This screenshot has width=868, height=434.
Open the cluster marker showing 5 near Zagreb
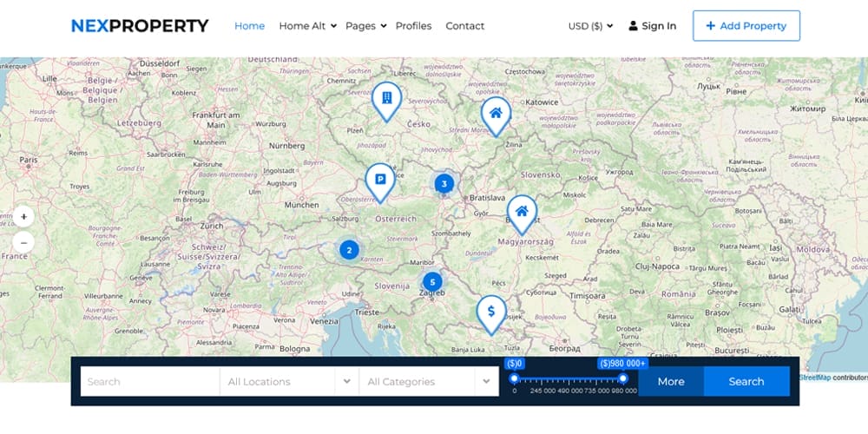[x=431, y=281]
